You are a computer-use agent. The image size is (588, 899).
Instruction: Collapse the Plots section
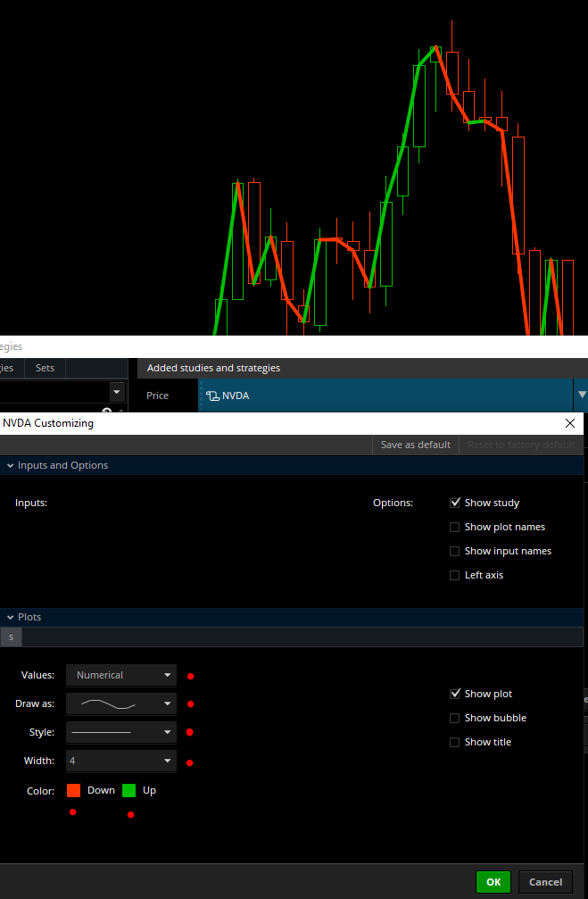click(x=11, y=618)
